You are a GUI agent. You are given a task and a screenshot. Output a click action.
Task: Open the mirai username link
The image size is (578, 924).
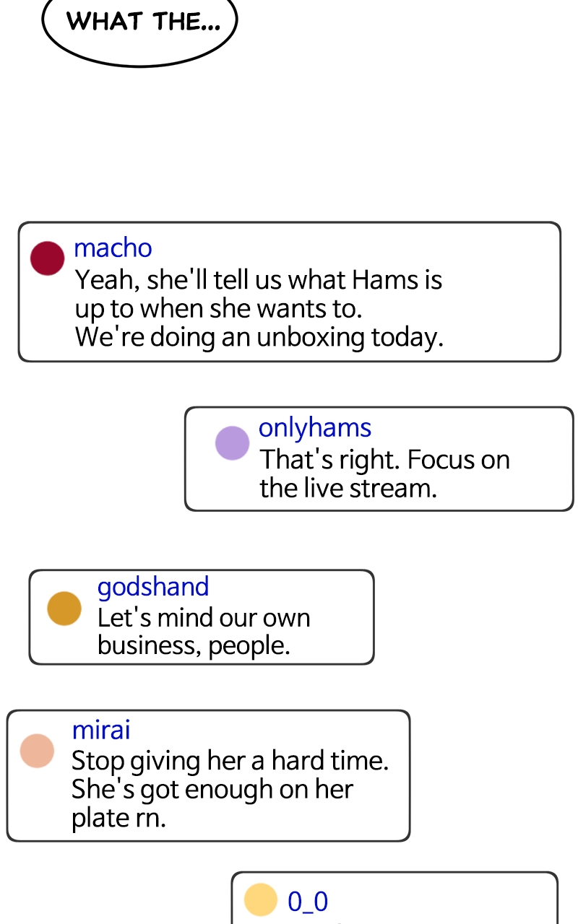[101, 729]
